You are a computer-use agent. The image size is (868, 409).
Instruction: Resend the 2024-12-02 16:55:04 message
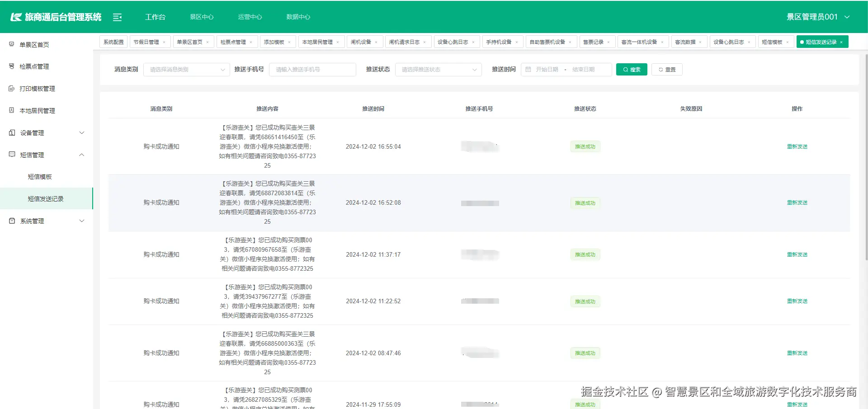tap(797, 146)
